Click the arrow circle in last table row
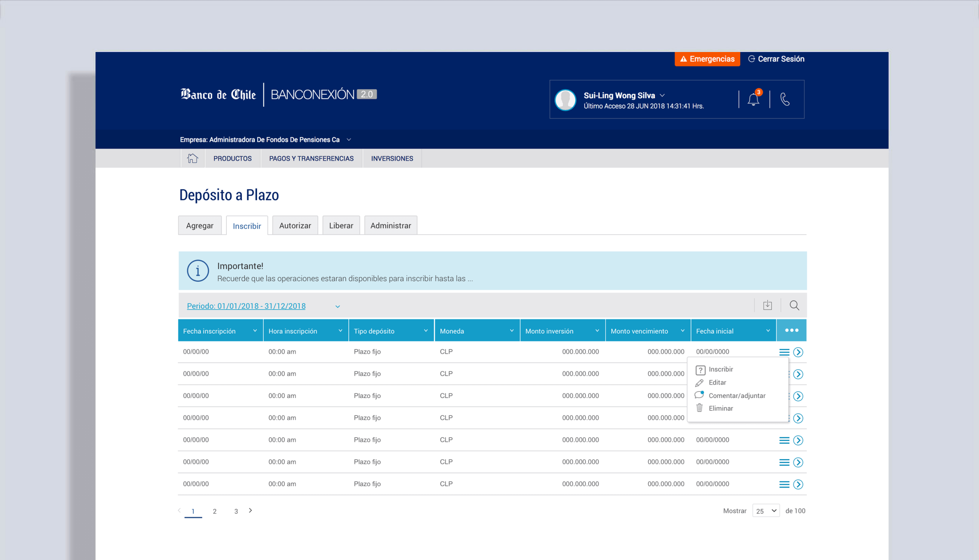Image resolution: width=979 pixels, height=560 pixels. coord(798,484)
